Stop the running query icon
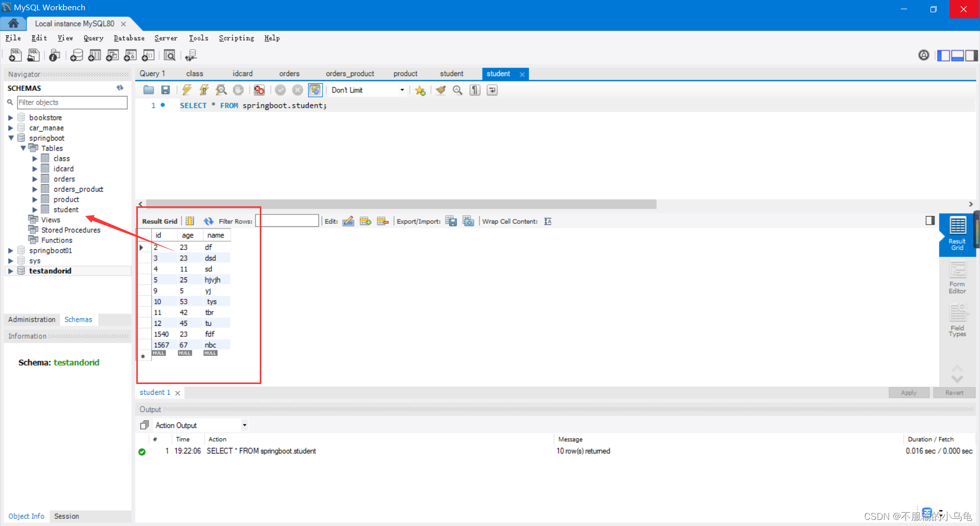 (238, 90)
